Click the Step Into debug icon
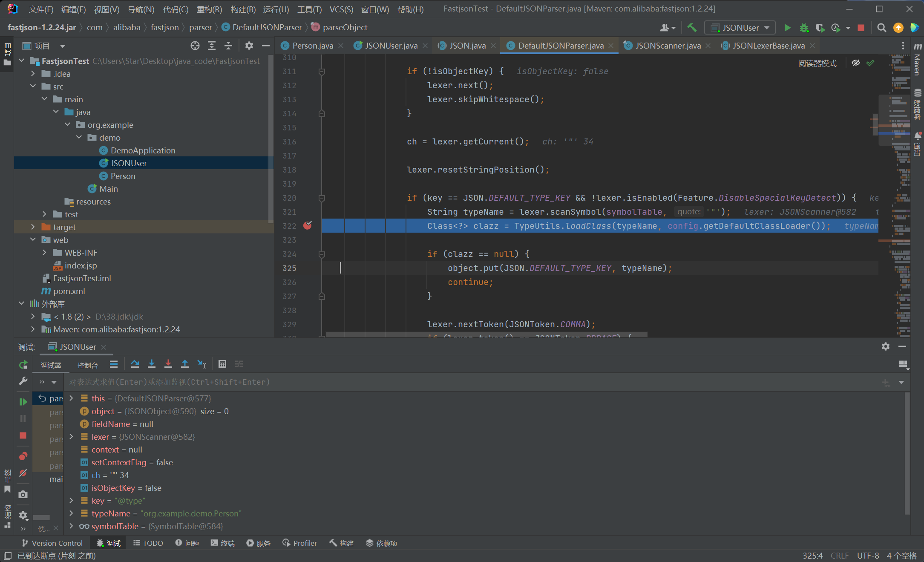This screenshot has height=562, width=924. tap(152, 364)
